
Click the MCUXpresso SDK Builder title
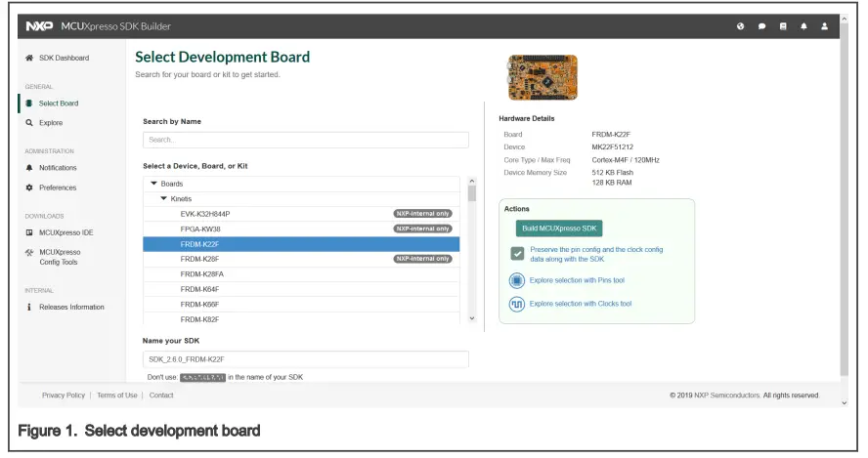(115, 26)
